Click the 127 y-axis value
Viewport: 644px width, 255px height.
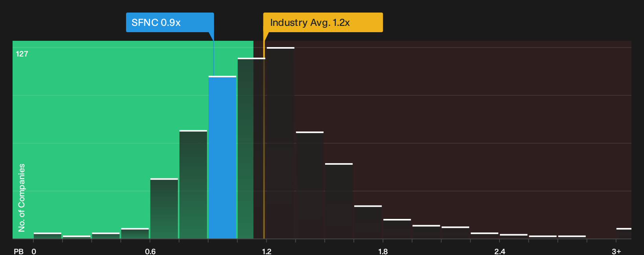pyautogui.click(x=22, y=54)
